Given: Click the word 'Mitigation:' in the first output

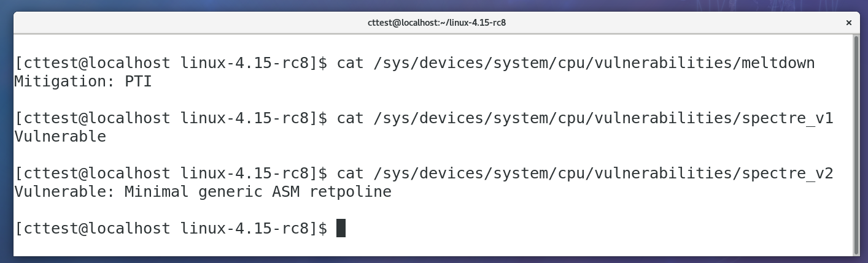Looking at the screenshot, I should pyautogui.click(x=64, y=81).
